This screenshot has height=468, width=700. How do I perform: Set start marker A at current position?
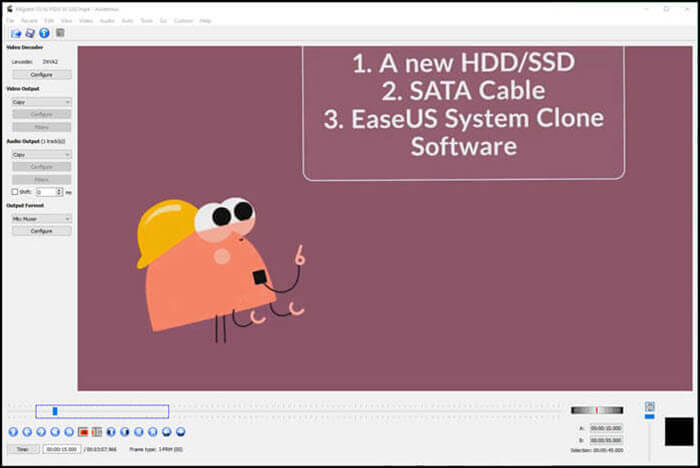pyautogui.click(x=83, y=432)
